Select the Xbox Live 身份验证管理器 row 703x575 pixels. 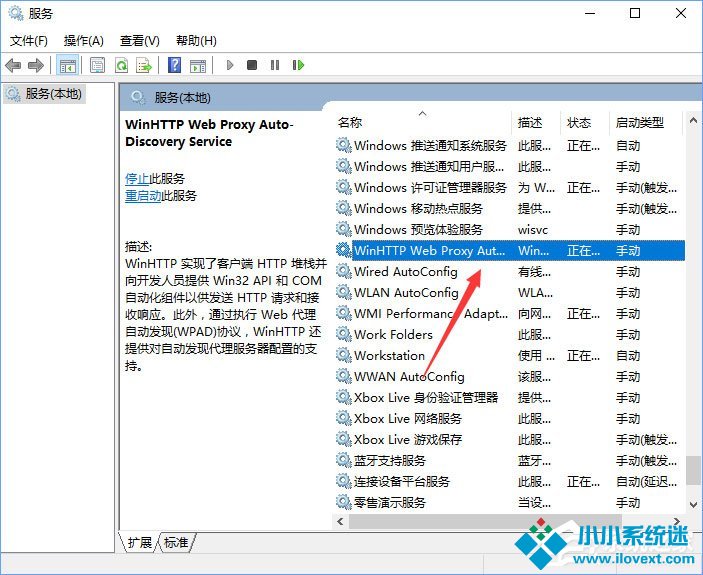[x=510, y=398]
